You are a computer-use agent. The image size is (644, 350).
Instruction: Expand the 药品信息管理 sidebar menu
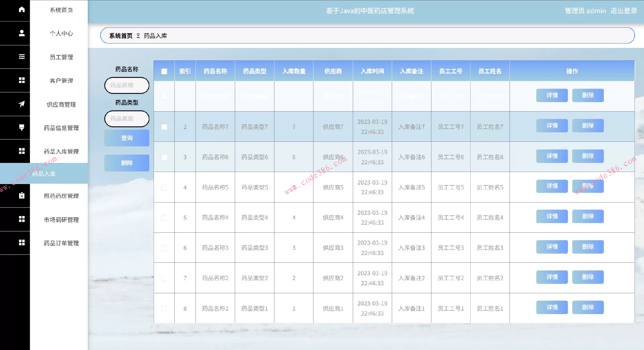coord(61,128)
